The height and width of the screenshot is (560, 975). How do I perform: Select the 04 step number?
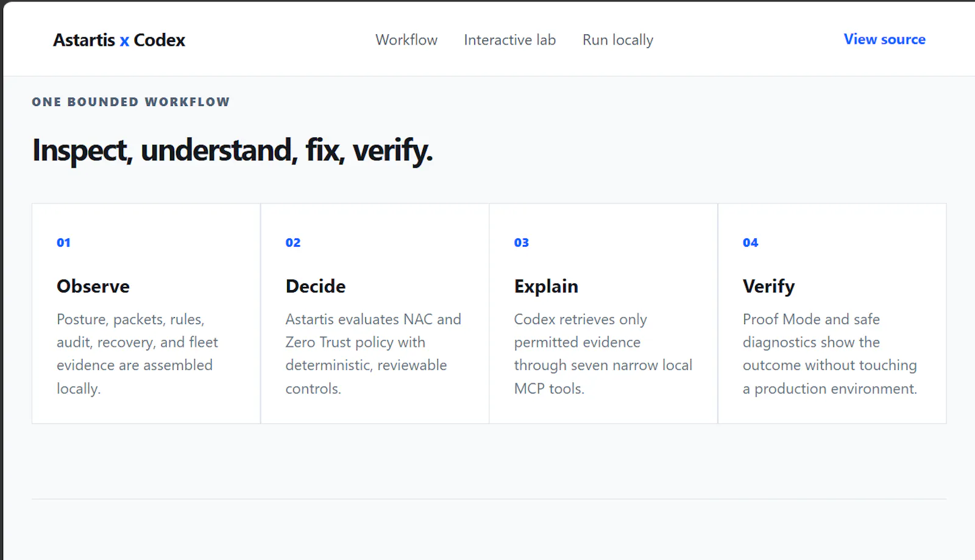click(750, 243)
